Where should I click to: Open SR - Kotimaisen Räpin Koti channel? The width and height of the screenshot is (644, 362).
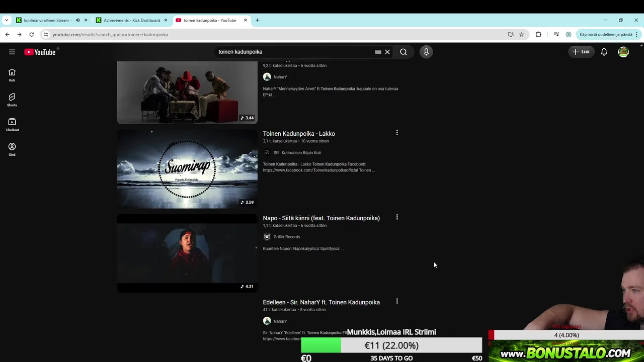tap(297, 153)
